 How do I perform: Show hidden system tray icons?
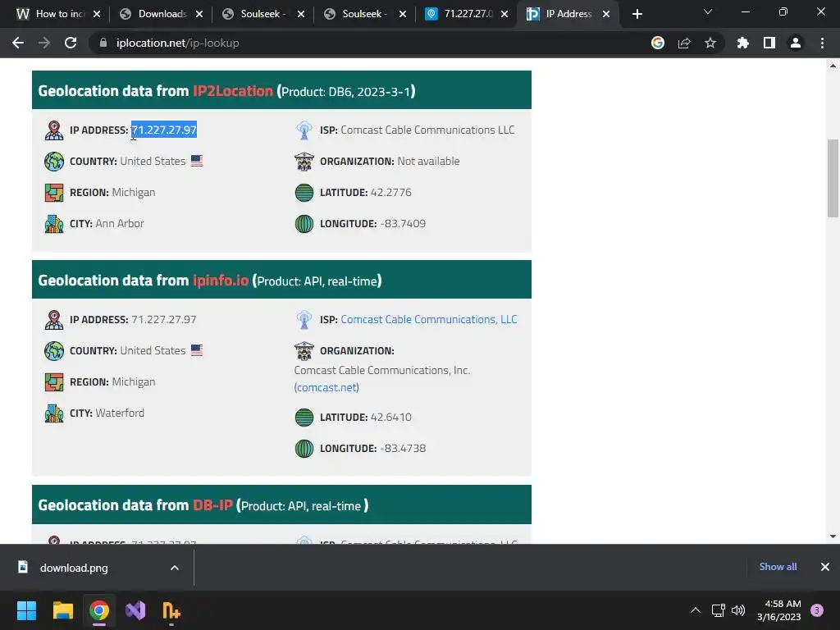tap(696, 610)
